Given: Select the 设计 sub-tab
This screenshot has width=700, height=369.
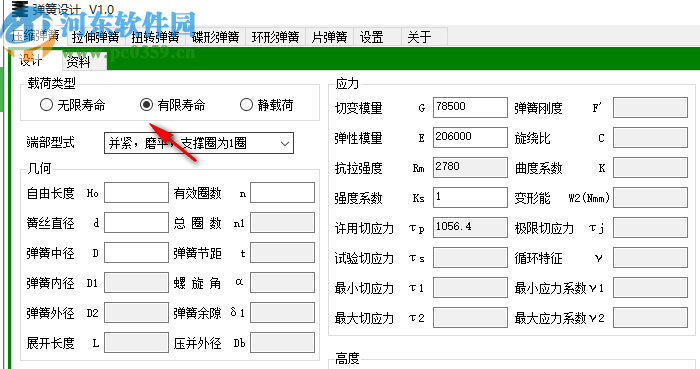Looking at the screenshot, I should (x=30, y=60).
